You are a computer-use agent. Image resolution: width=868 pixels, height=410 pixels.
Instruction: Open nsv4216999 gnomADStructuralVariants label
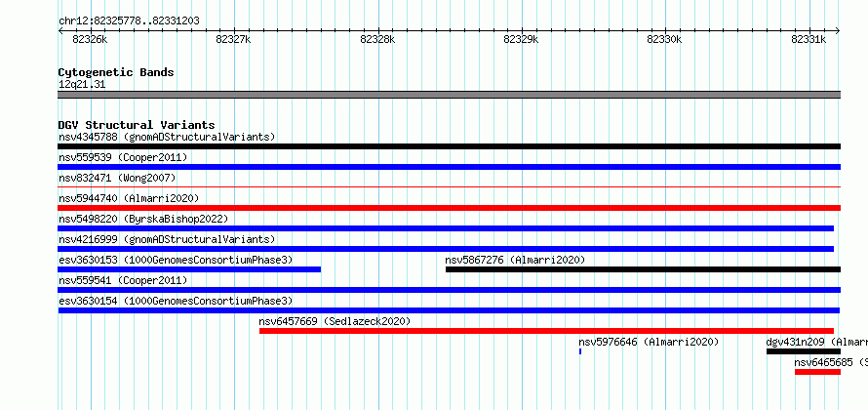tap(167, 239)
